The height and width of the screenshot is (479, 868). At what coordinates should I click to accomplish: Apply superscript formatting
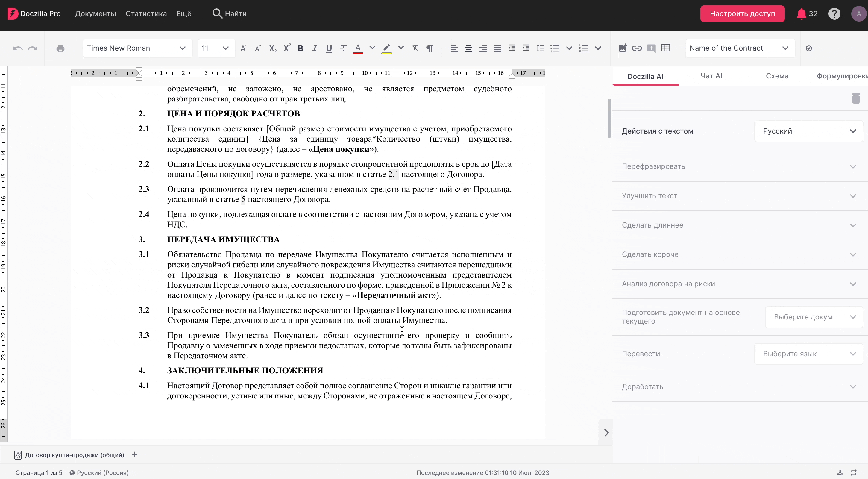tap(287, 48)
